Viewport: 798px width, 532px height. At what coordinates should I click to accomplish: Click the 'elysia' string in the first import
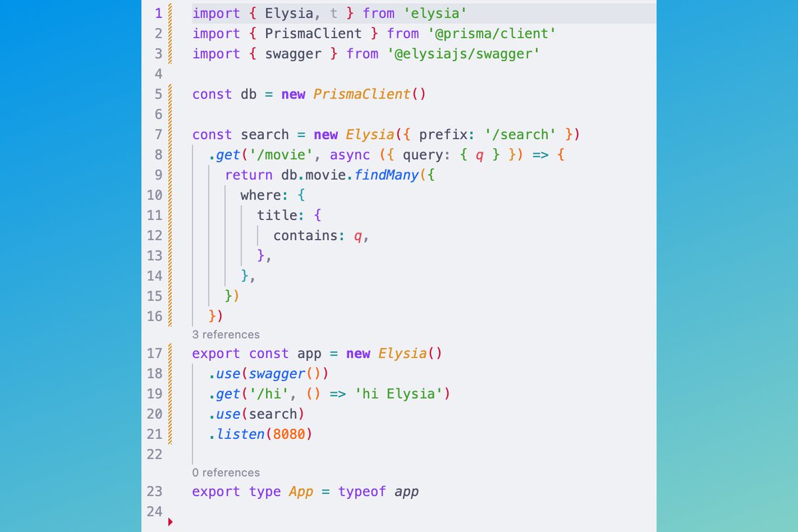click(435, 13)
